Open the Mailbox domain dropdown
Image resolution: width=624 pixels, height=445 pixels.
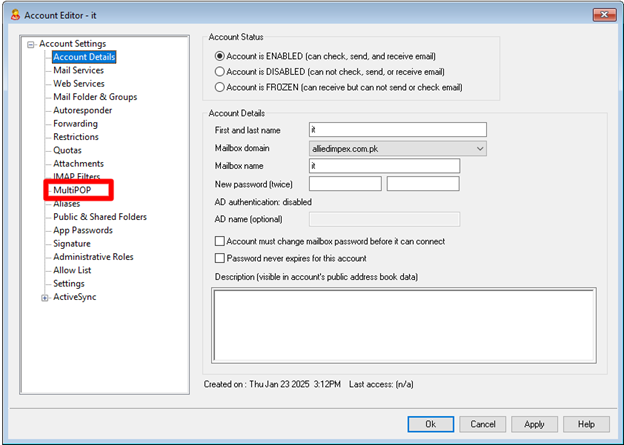479,148
